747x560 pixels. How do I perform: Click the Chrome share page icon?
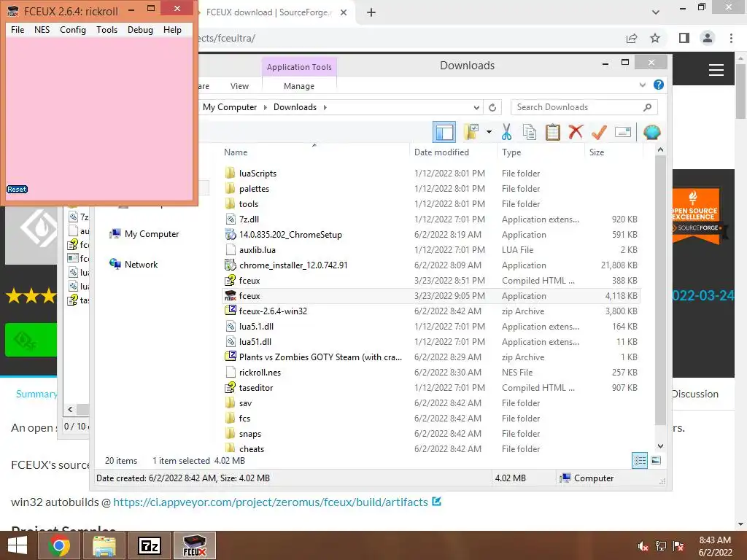[x=632, y=38]
